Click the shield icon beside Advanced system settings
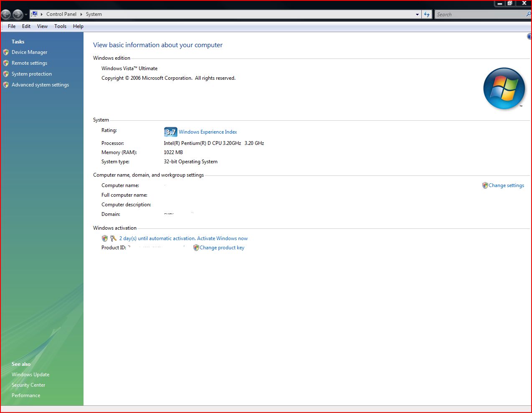The height and width of the screenshot is (413, 532). (x=6, y=85)
